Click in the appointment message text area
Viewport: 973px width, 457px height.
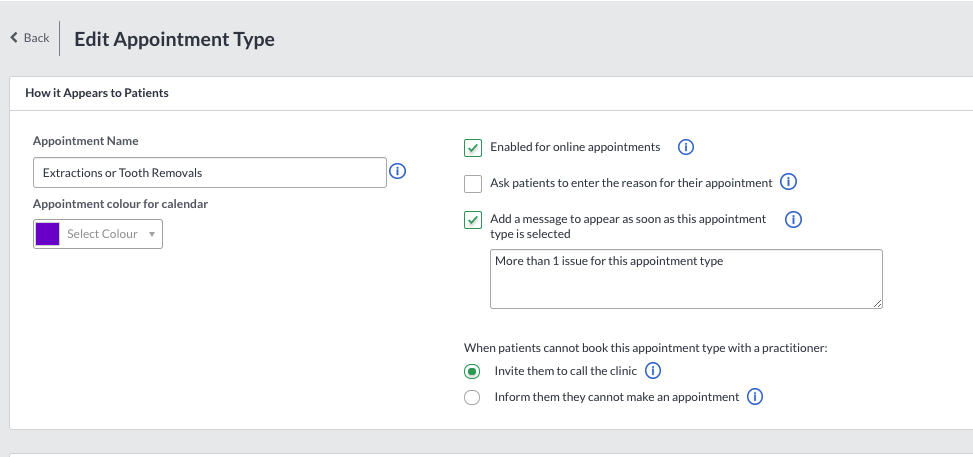(x=686, y=279)
